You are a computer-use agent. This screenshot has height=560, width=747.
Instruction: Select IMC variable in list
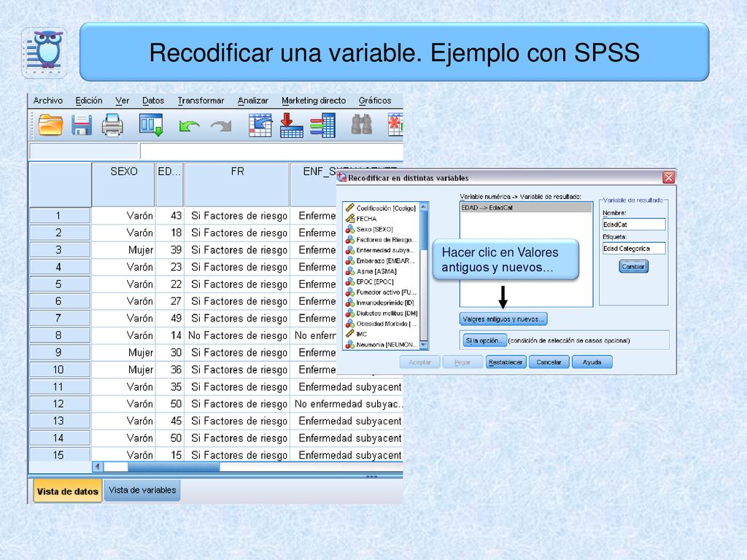[x=356, y=334]
